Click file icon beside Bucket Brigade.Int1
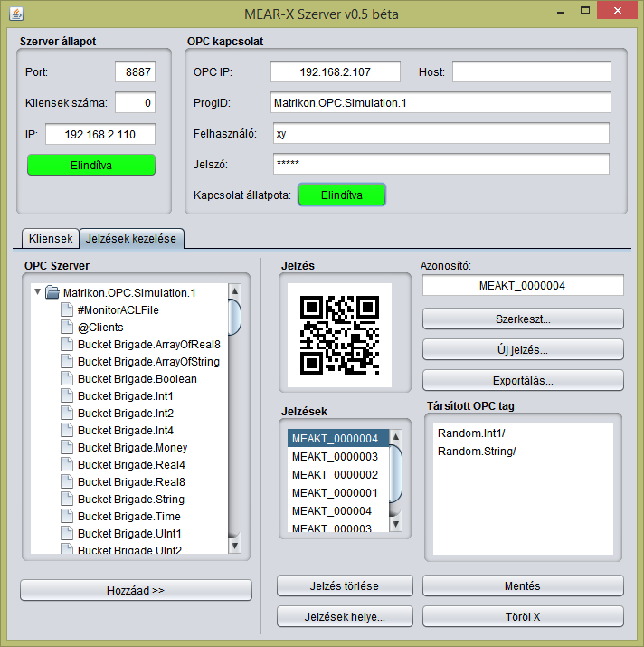 click(x=67, y=395)
